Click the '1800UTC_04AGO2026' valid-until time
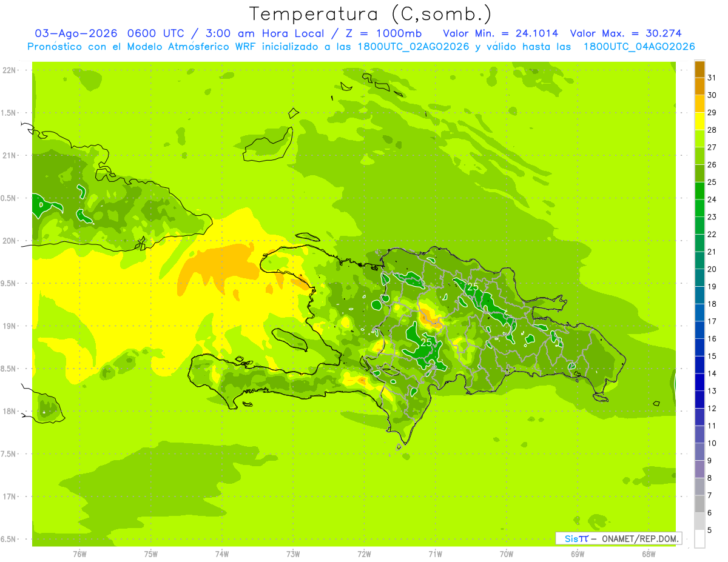 [x=639, y=47]
